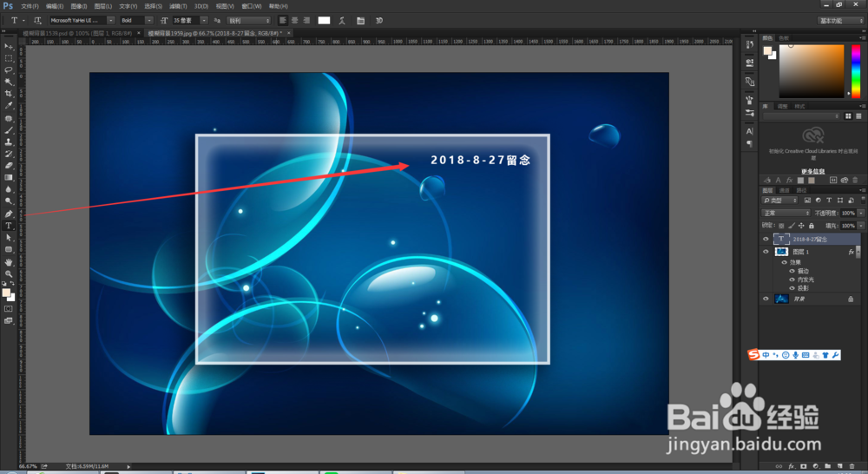Toggle 描边 stroke effect visibility

coord(792,272)
